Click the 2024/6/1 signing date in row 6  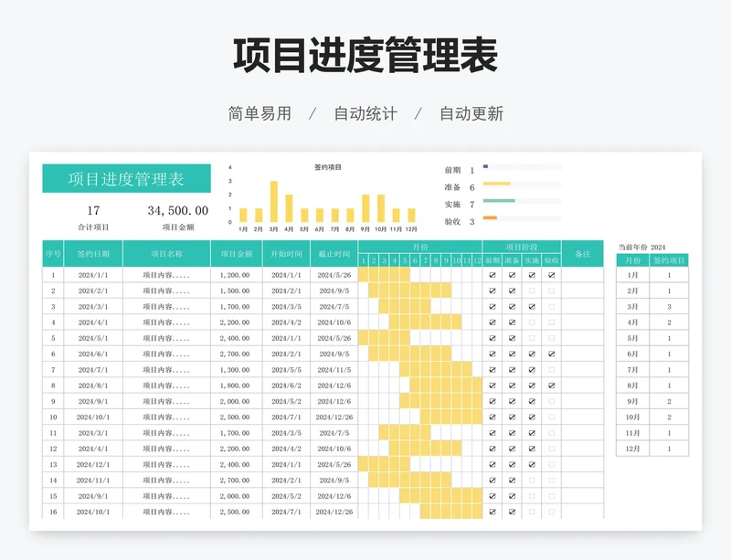93,354
